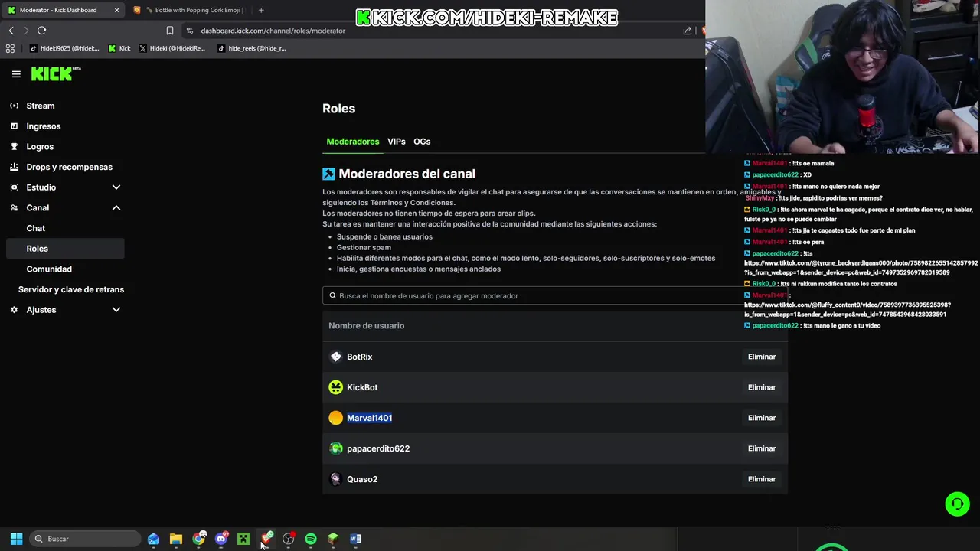Open Microsoft Word from taskbar
The height and width of the screenshot is (551, 980).
355,539
